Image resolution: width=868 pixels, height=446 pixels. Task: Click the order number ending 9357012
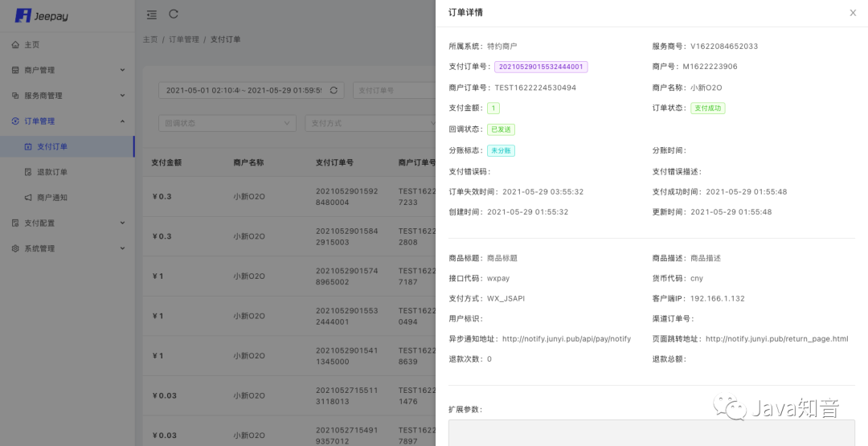346,436
